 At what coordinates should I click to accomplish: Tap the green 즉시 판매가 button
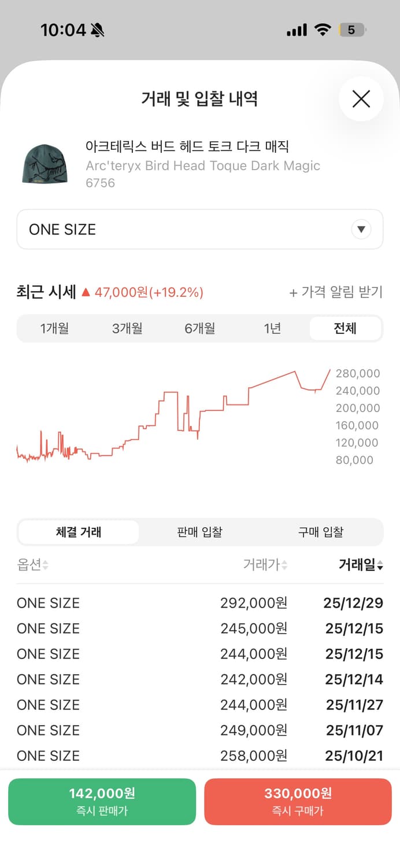tap(102, 801)
